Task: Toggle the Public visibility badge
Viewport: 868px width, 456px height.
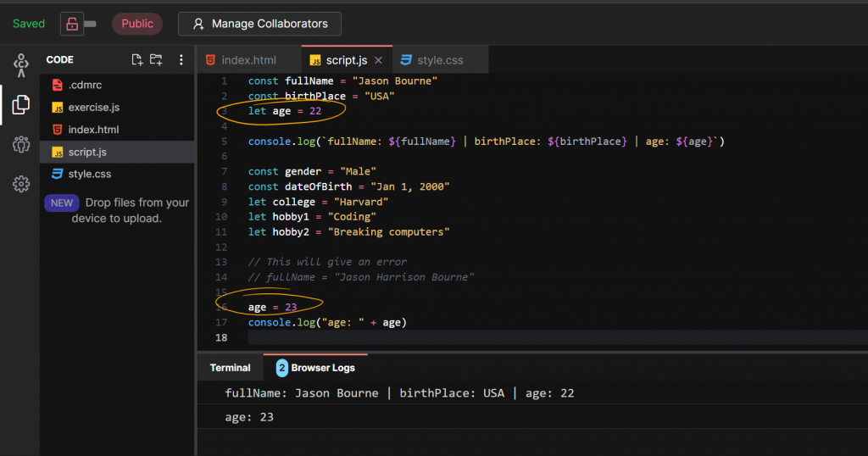Action: pyautogui.click(x=137, y=24)
